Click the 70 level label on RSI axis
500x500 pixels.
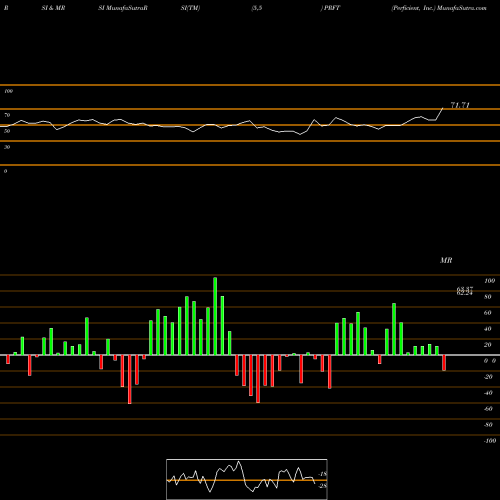(x=7, y=115)
